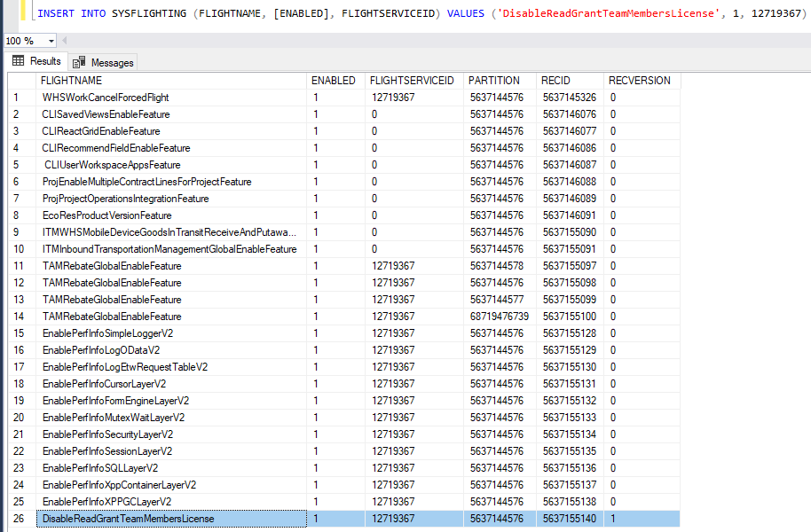Open the 100 % zoom dropdown
This screenshot has width=811, height=532.
point(51,41)
